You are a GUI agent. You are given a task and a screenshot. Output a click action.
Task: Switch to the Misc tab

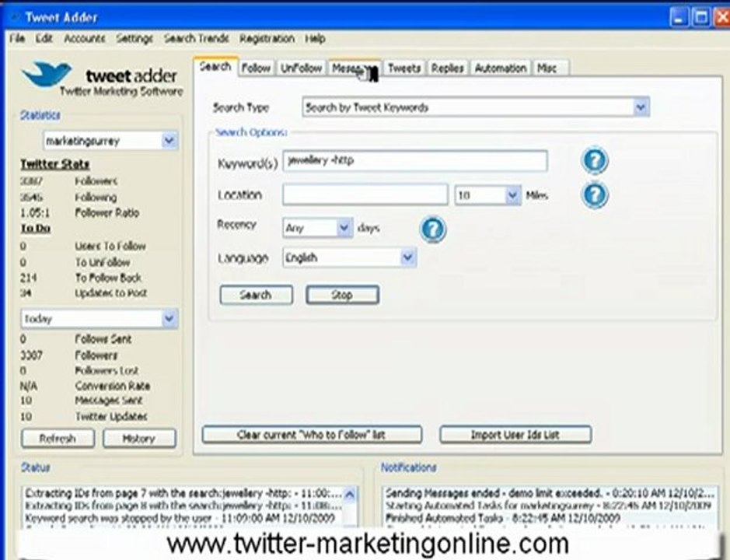[x=550, y=68]
